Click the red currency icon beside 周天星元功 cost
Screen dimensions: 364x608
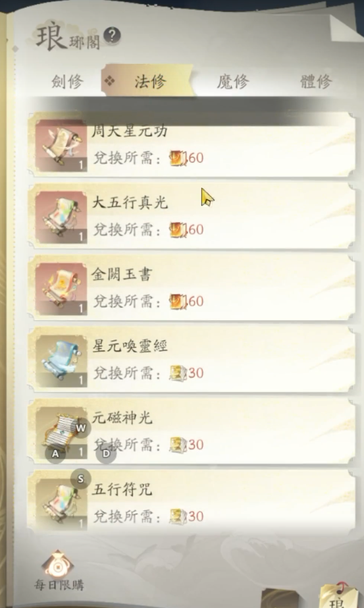(x=178, y=158)
